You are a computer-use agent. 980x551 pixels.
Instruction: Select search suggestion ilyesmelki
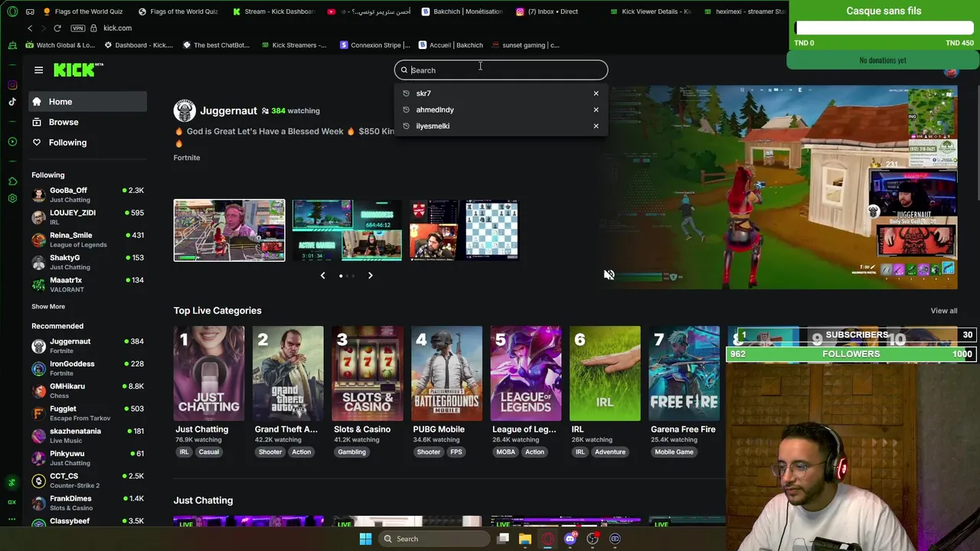(433, 126)
